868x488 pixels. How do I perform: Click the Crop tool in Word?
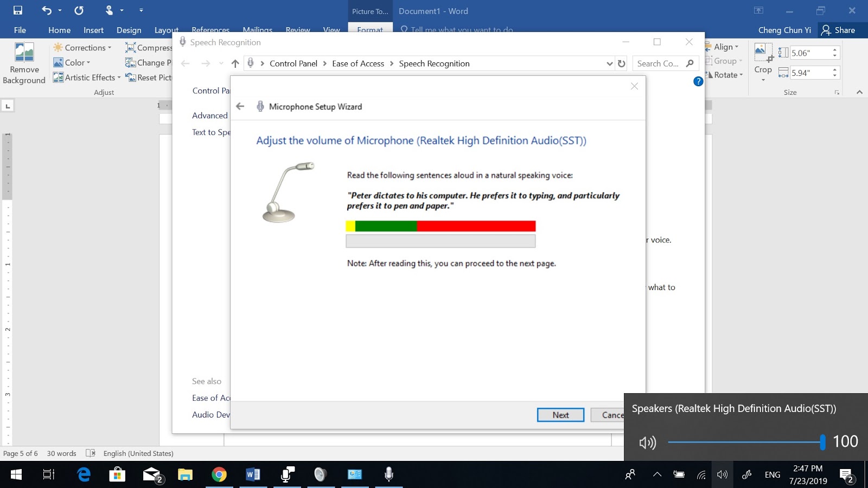coord(763,62)
